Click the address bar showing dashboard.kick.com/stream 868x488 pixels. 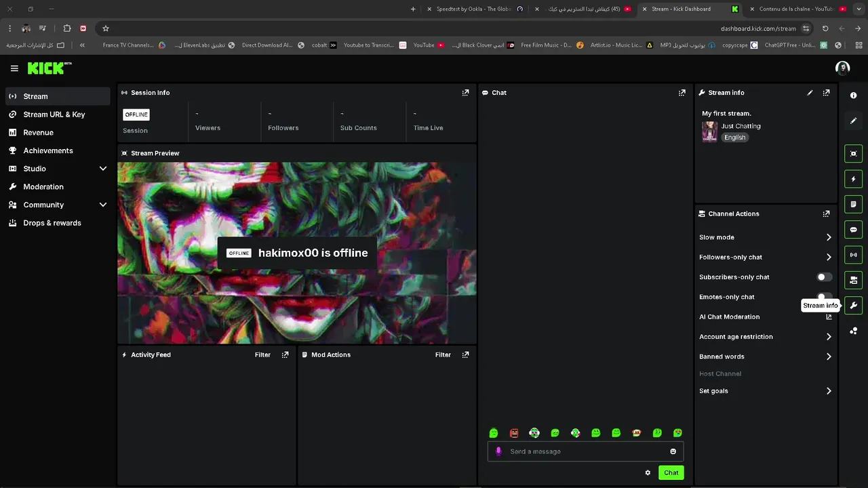[x=758, y=28]
